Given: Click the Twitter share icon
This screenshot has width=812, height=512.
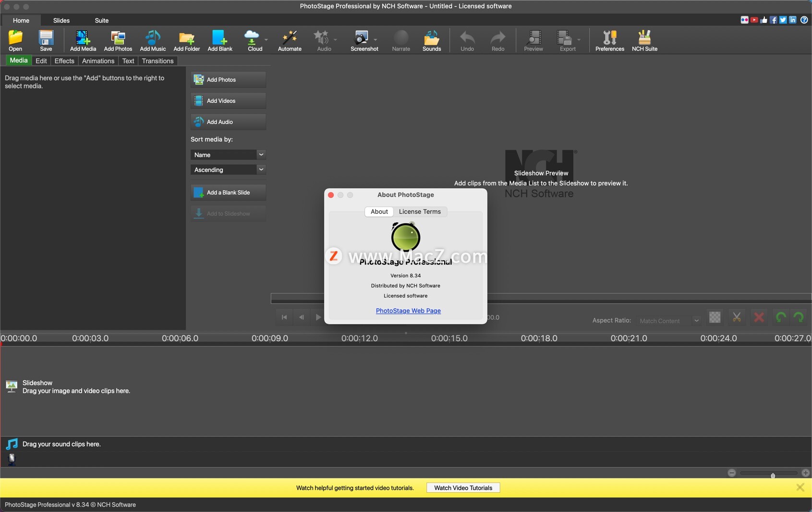Looking at the screenshot, I should [x=783, y=20].
